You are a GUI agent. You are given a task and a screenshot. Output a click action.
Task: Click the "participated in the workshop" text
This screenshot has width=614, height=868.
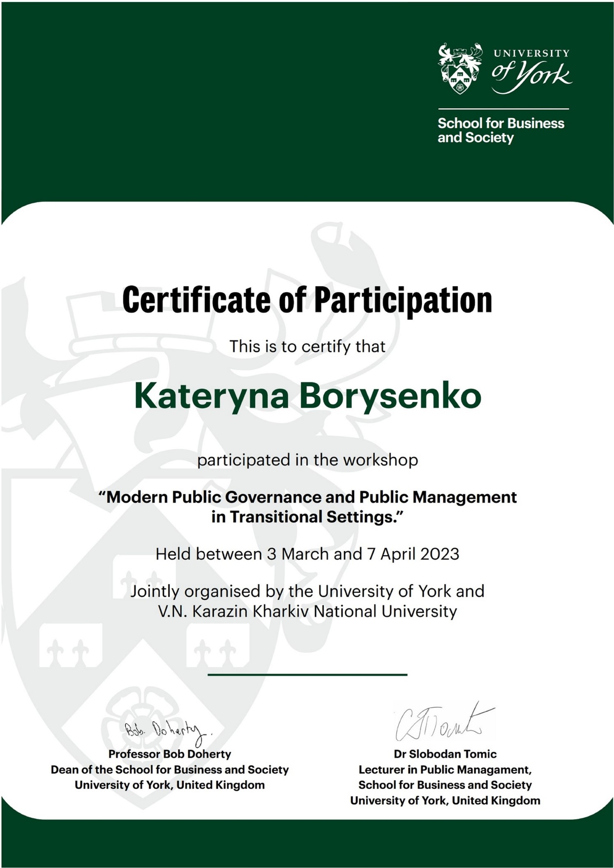[307, 460]
